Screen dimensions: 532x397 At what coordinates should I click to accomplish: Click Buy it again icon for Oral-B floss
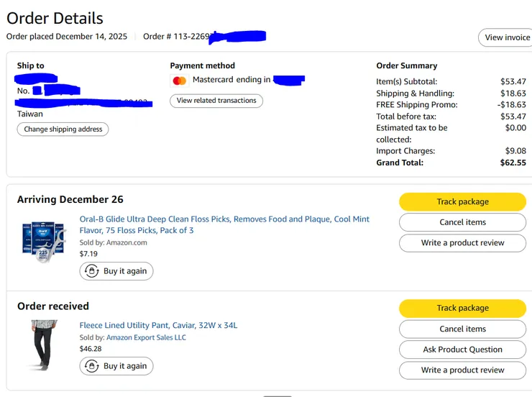coord(91,271)
